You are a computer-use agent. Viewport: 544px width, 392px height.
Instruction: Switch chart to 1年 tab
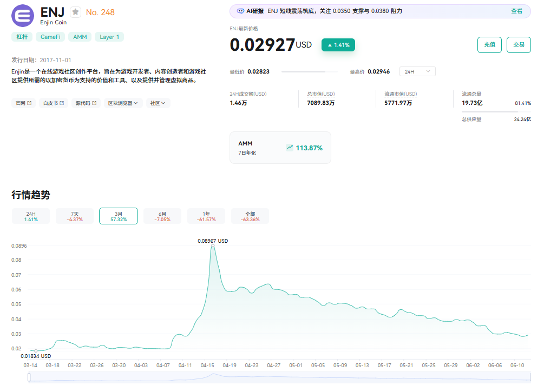206,216
